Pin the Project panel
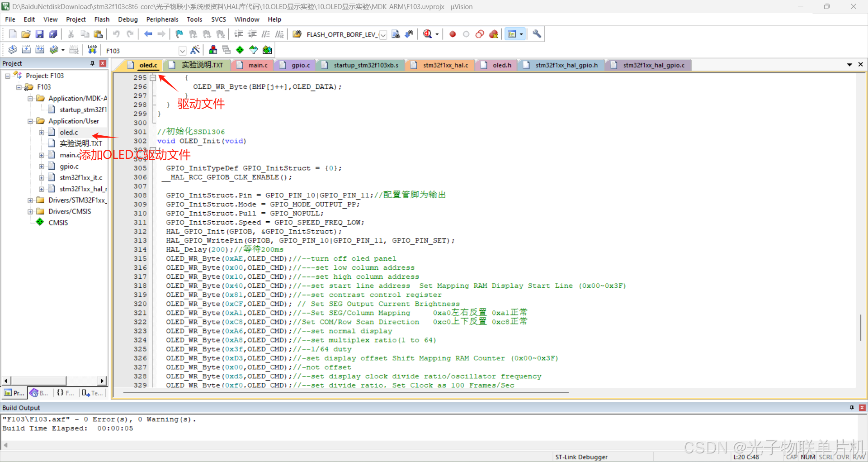The image size is (868, 462). (x=92, y=63)
